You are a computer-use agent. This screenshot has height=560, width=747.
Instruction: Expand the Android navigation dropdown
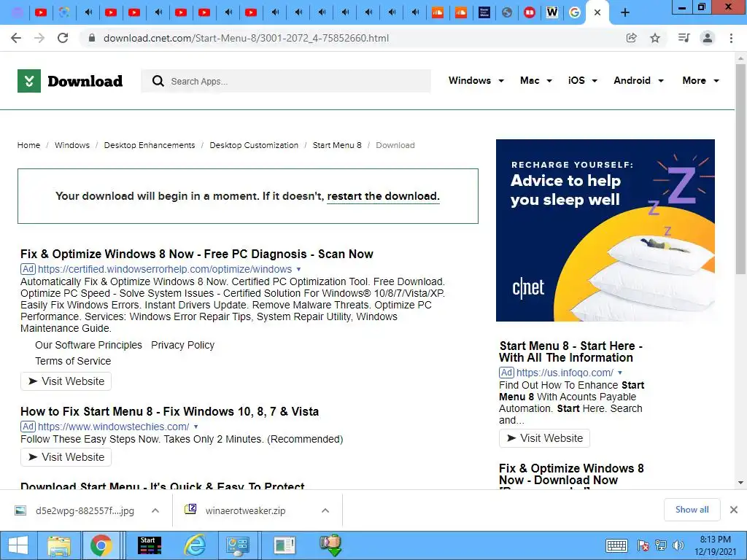(x=638, y=80)
